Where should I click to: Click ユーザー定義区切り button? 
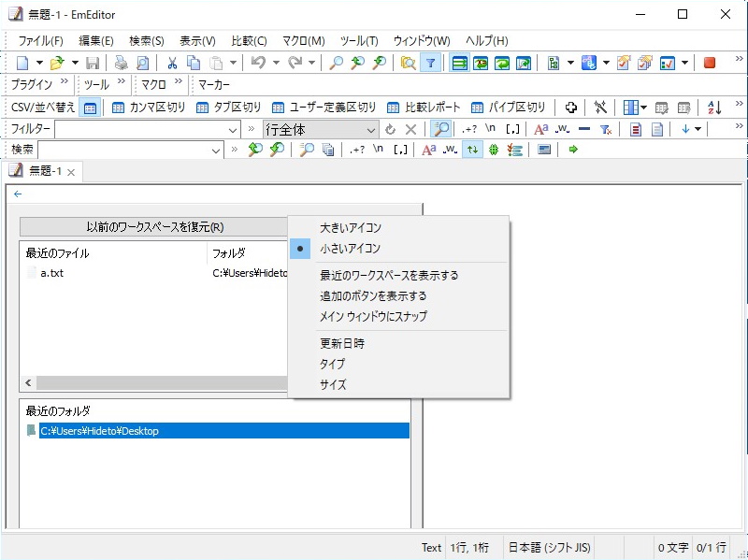click(x=324, y=108)
